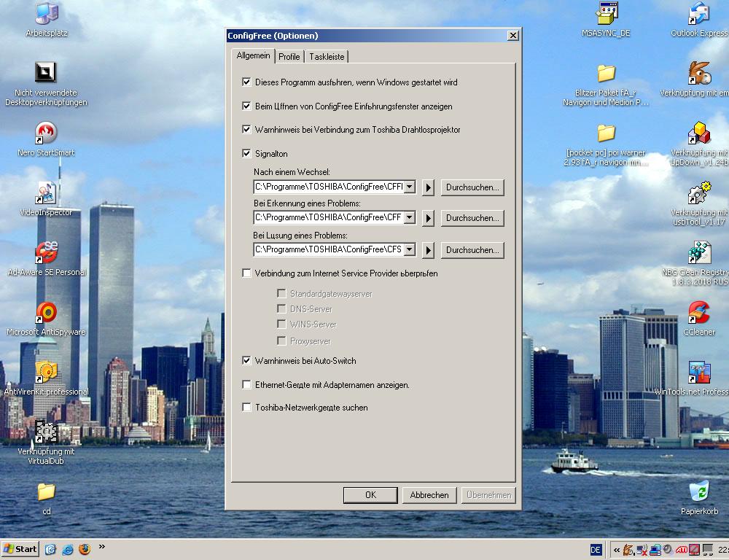Screen dimensions: 729x560
Task: Expand hidden tray icons chevron
Action: (x=617, y=551)
